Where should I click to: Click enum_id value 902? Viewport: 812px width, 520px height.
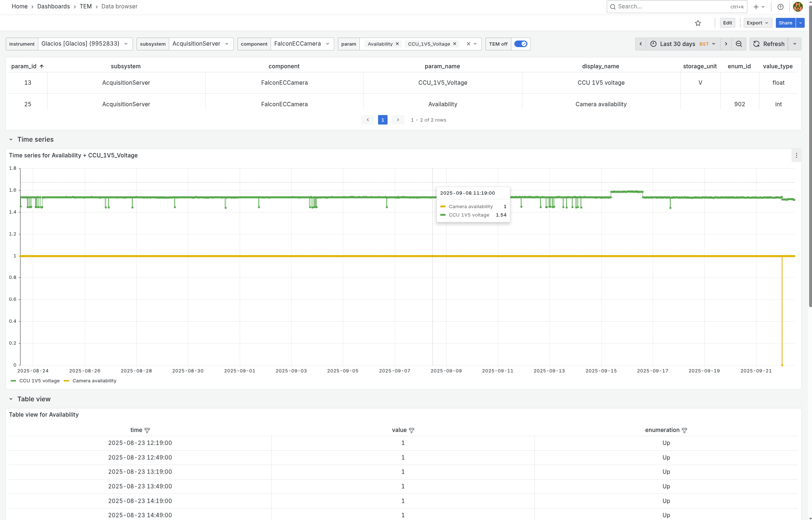pyautogui.click(x=740, y=104)
